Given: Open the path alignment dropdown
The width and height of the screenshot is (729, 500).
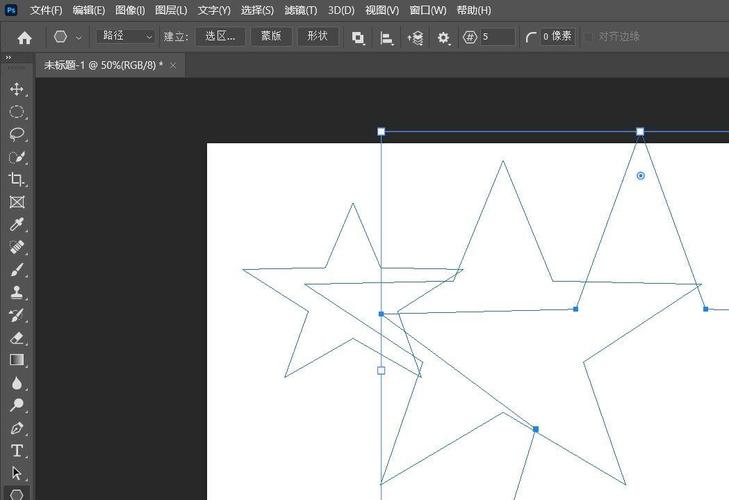Looking at the screenshot, I should tap(387, 37).
